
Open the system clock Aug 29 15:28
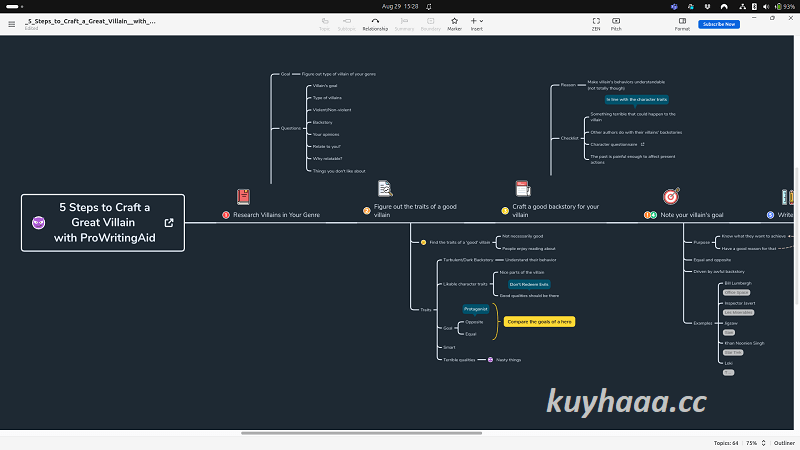tap(400, 6)
